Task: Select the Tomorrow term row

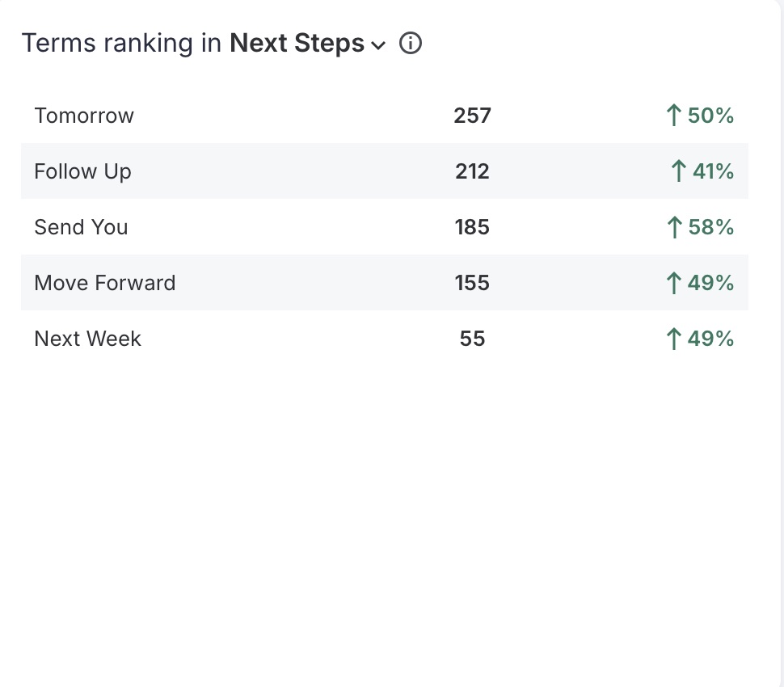Action: tap(83, 115)
